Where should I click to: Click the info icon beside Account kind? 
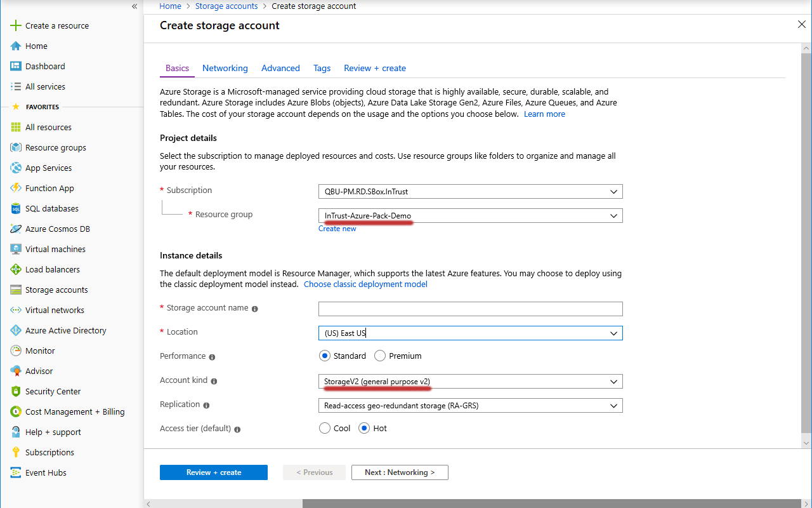tap(214, 381)
